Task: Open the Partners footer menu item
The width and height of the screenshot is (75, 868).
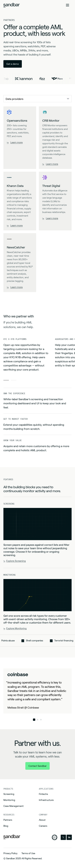Action: click(8, 820)
